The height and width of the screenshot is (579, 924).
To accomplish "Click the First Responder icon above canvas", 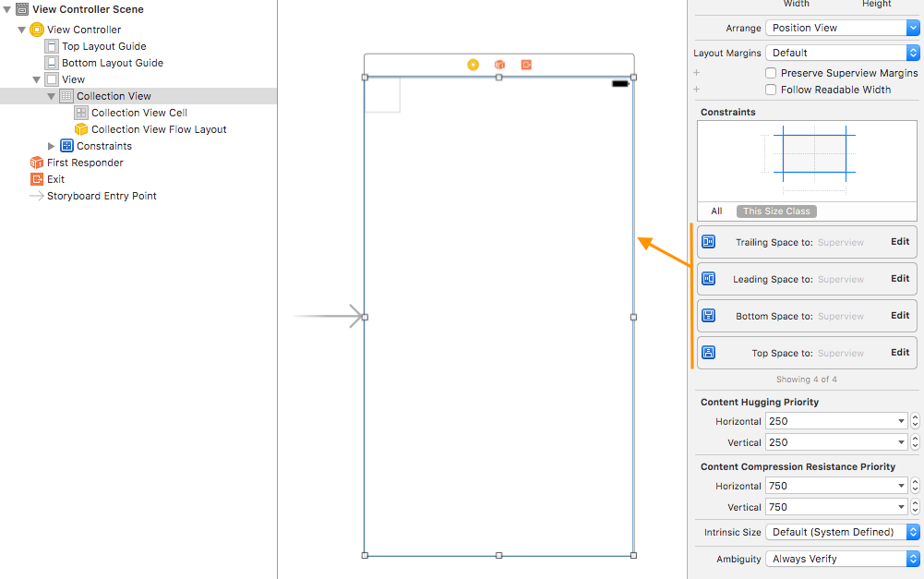I will 499,65.
